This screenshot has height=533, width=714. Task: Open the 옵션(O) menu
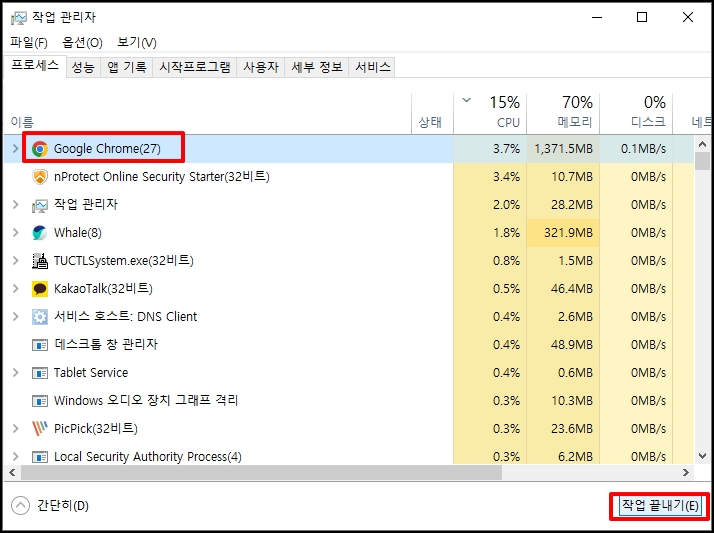(x=82, y=43)
